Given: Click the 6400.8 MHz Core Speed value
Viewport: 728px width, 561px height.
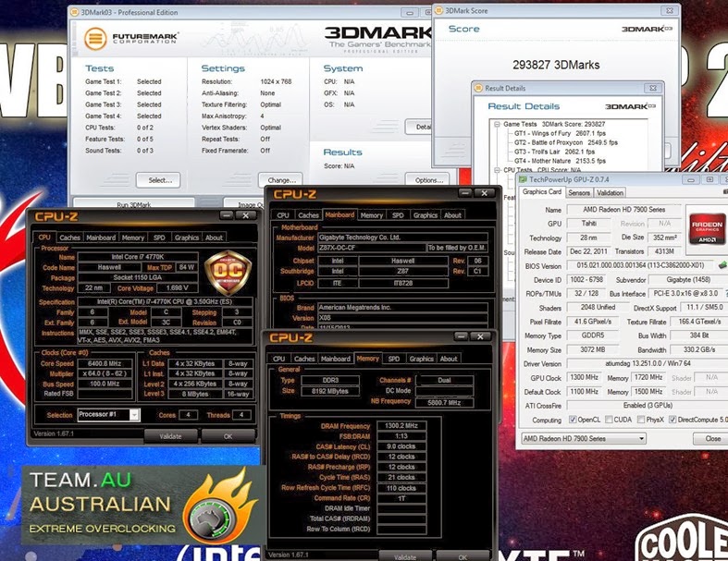Looking at the screenshot, I should coord(105,364).
